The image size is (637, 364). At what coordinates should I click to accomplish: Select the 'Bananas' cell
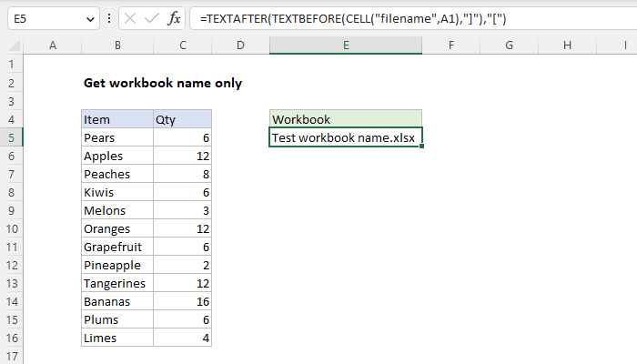click(117, 301)
